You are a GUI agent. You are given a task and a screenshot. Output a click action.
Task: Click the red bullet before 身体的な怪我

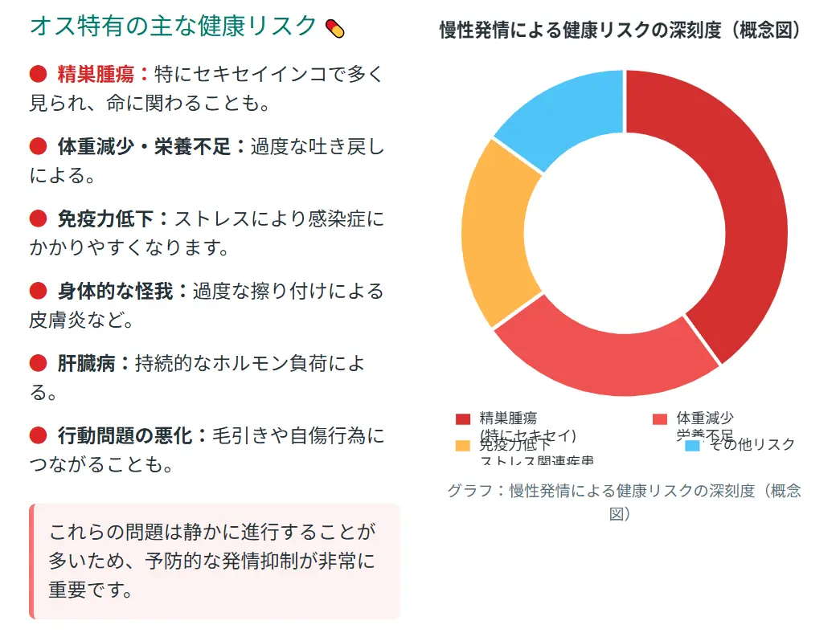click(38, 291)
